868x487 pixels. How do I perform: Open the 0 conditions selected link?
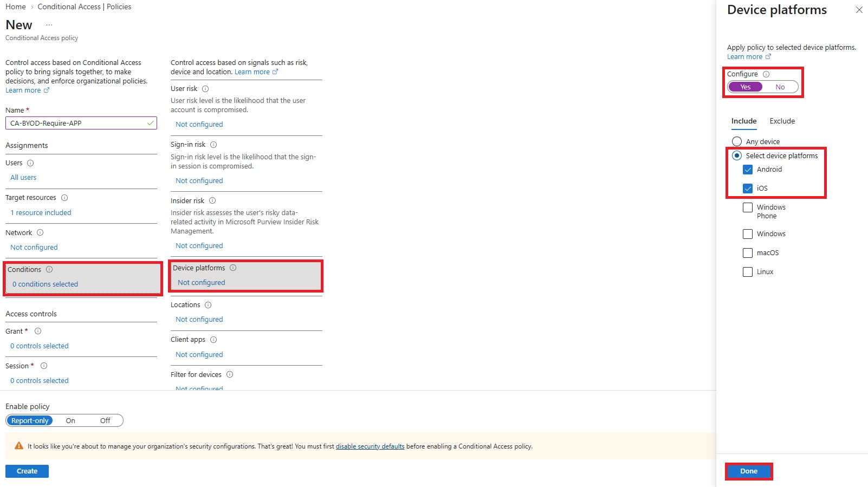(46, 284)
